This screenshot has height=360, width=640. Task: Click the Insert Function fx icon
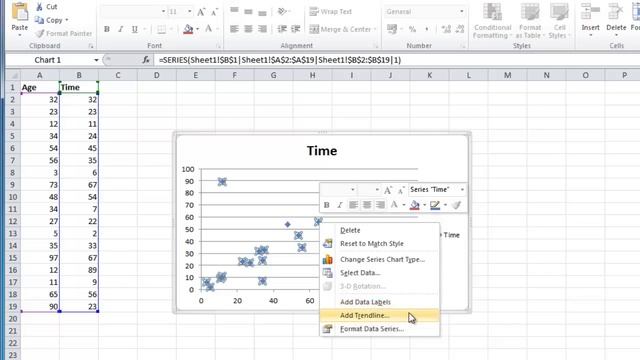(x=146, y=60)
